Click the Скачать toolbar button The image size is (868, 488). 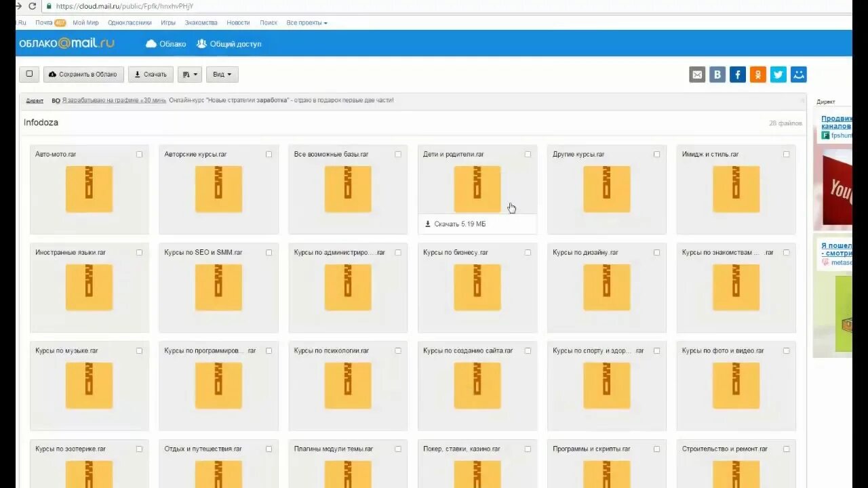click(151, 75)
